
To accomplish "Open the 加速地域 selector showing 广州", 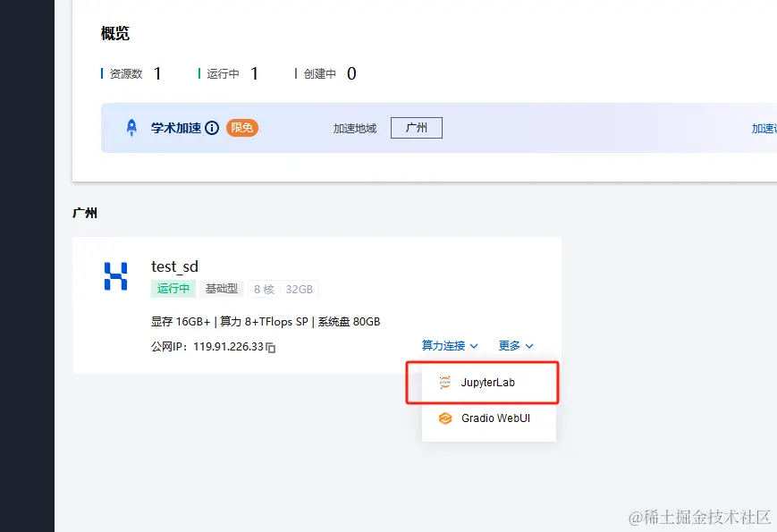I will coord(416,127).
